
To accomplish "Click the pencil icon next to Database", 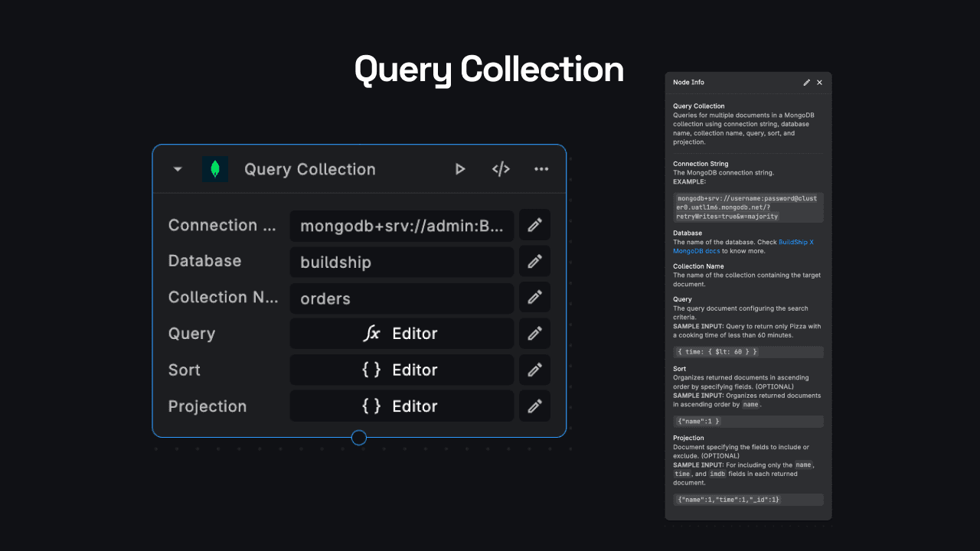I will click(534, 262).
